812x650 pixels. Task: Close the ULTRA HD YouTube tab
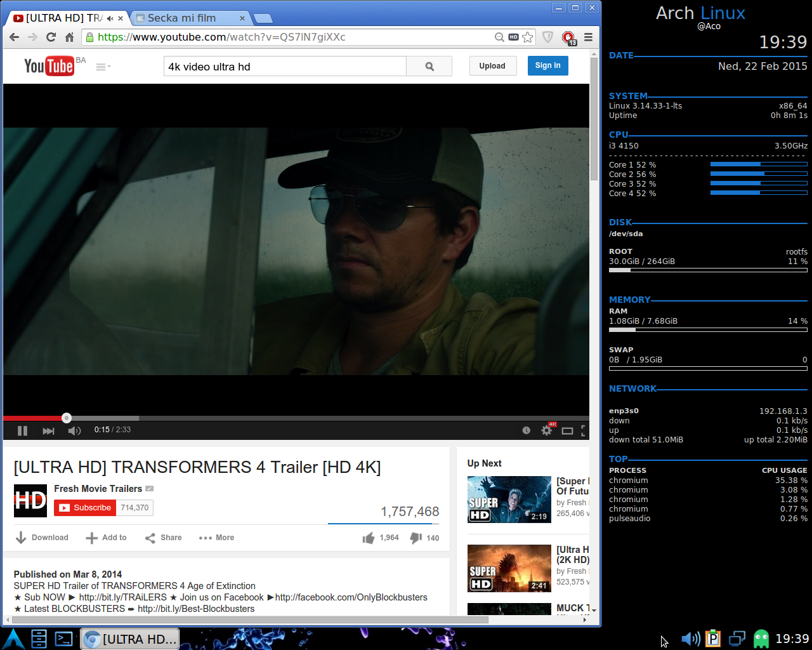click(x=121, y=18)
